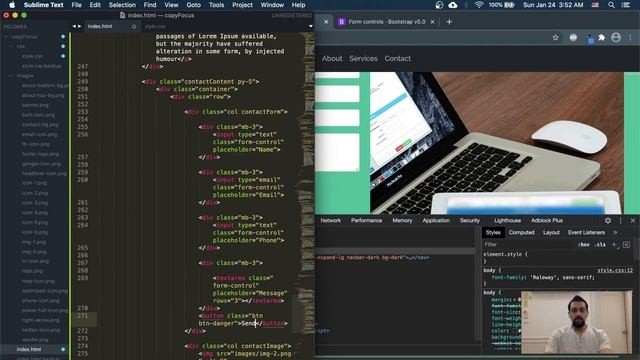640x360 pixels.
Task: Switch to the Computed tab in DevTools
Action: [x=522, y=233]
